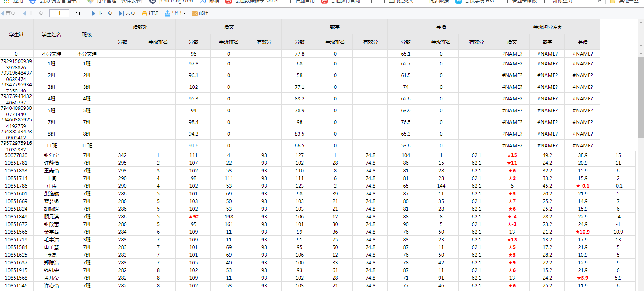Click 英语 score 53.6 cell
The image size is (644, 291).
click(406, 146)
